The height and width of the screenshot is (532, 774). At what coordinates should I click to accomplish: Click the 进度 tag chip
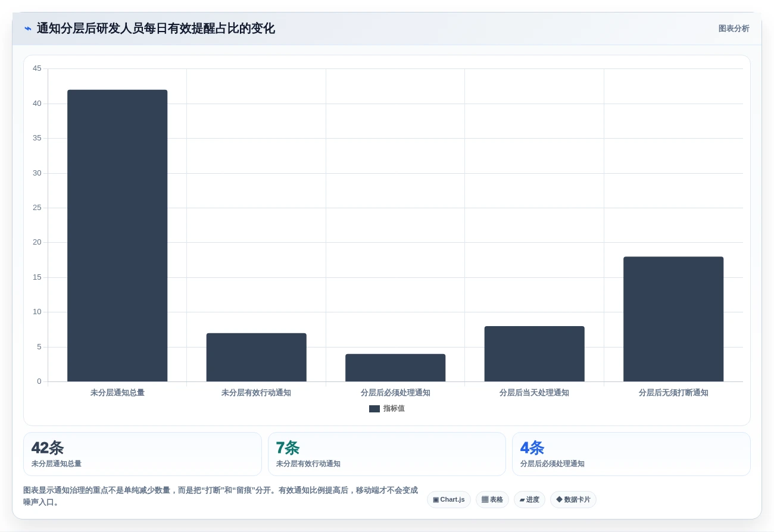[529, 500]
